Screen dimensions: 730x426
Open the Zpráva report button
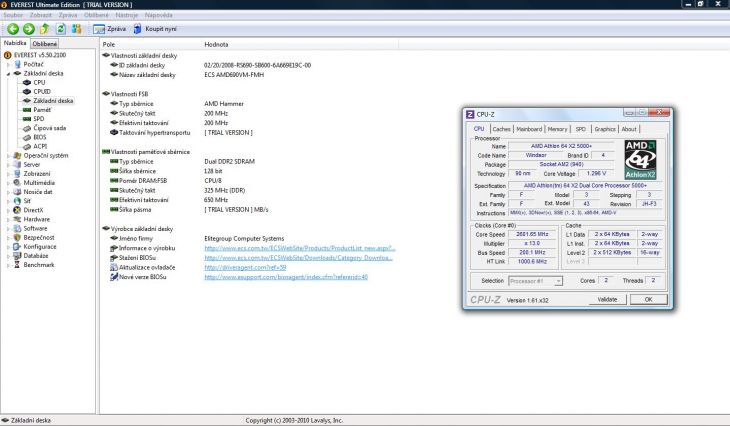point(109,29)
